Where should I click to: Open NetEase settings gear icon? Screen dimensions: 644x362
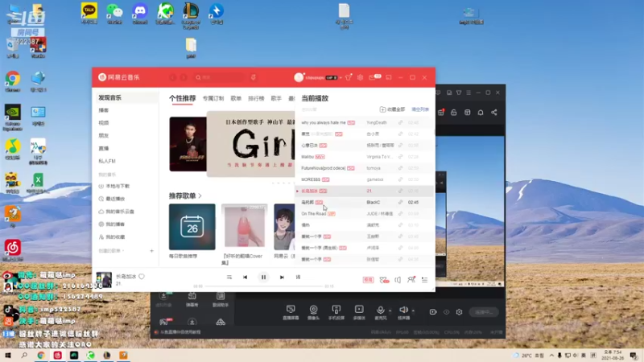[x=360, y=77]
